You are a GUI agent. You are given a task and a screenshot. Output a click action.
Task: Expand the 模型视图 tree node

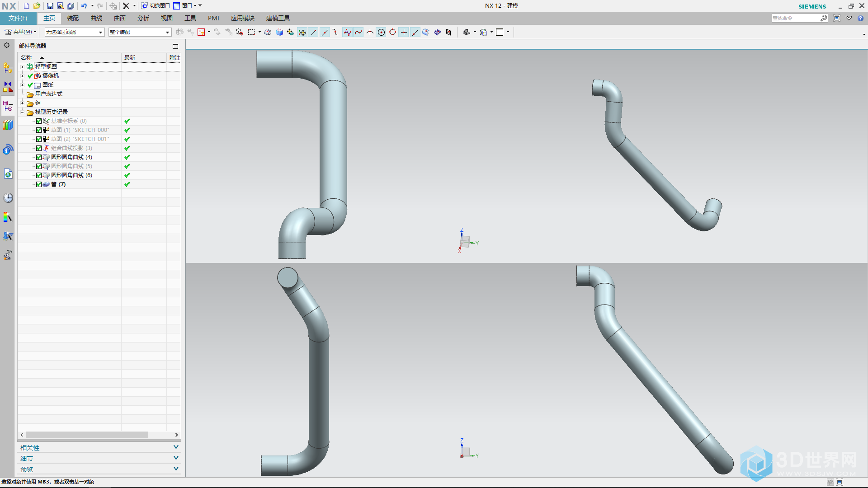[x=22, y=67]
